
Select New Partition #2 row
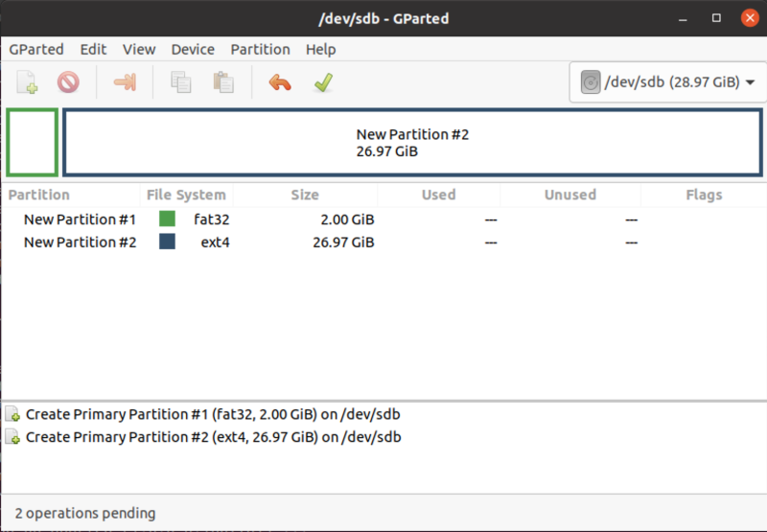click(x=383, y=243)
